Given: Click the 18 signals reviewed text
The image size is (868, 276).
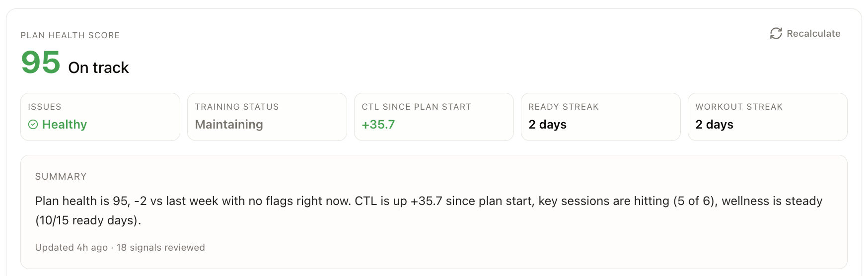Looking at the screenshot, I should pos(161,248).
